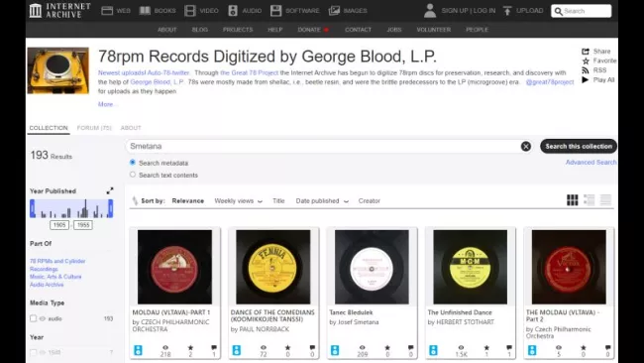Open People in the top navigation
644x363 pixels.
[477, 30]
